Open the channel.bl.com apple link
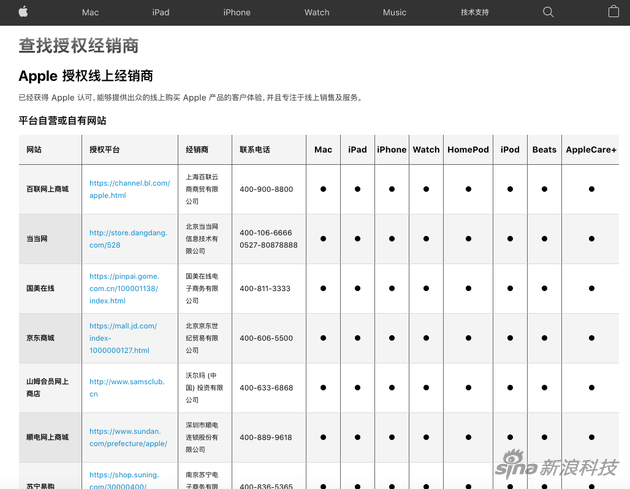 [127, 189]
